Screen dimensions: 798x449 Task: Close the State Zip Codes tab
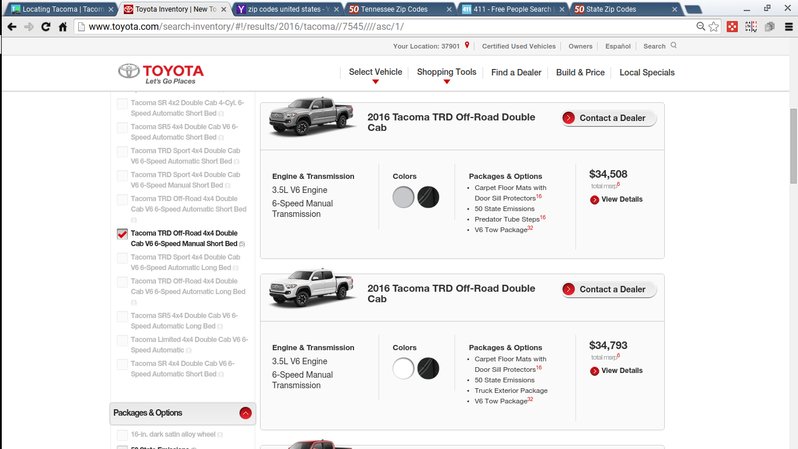(x=674, y=9)
